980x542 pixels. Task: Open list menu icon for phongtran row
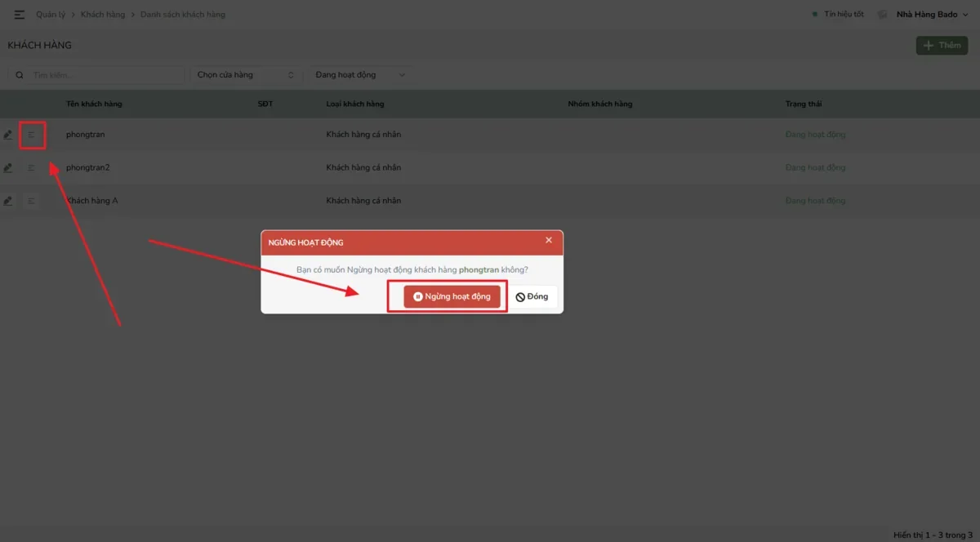point(31,135)
